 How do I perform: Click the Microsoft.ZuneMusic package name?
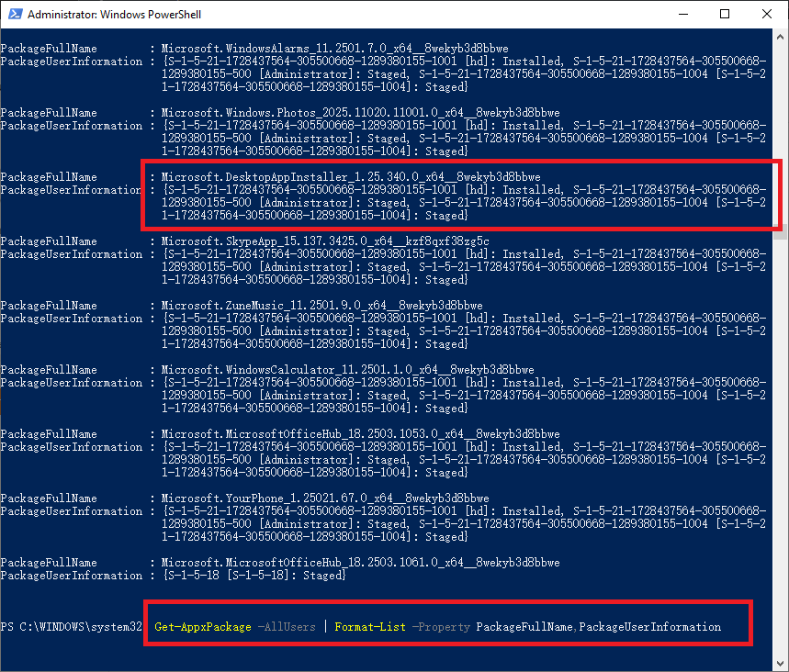pyautogui.click(x=322, y=306)
